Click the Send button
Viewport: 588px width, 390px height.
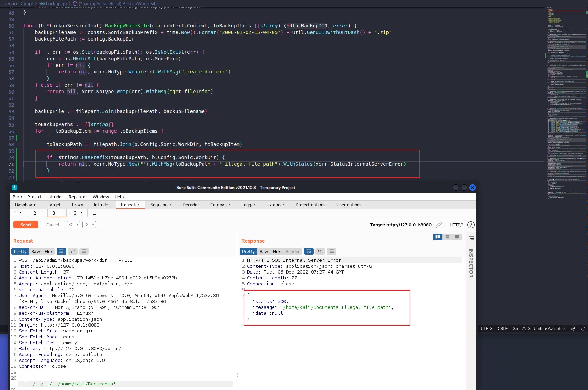tap(25, 224)
